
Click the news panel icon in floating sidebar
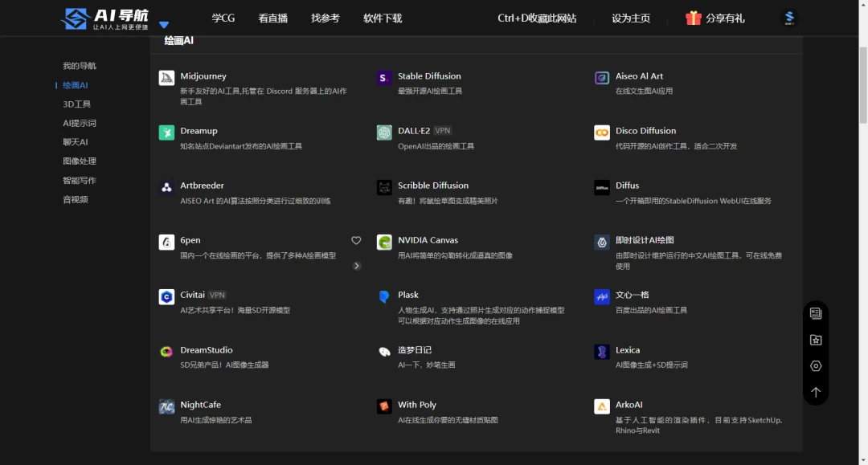[816, 313]
